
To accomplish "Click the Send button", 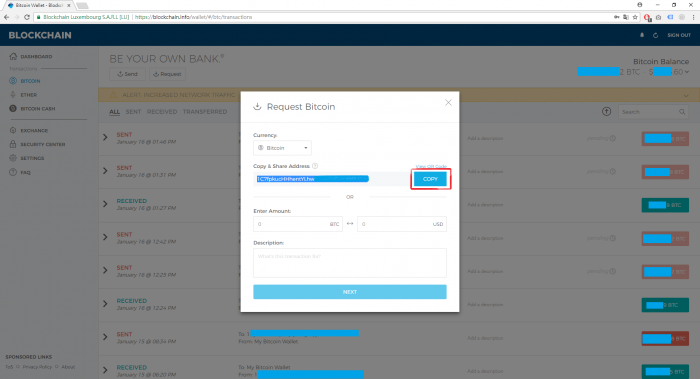I will [127, 74].
